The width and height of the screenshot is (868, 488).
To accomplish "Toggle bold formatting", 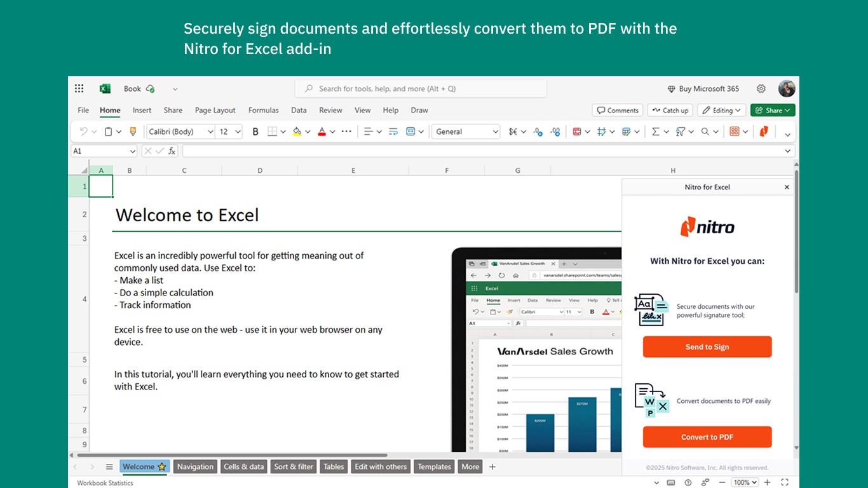I will (x=255, y=132).
